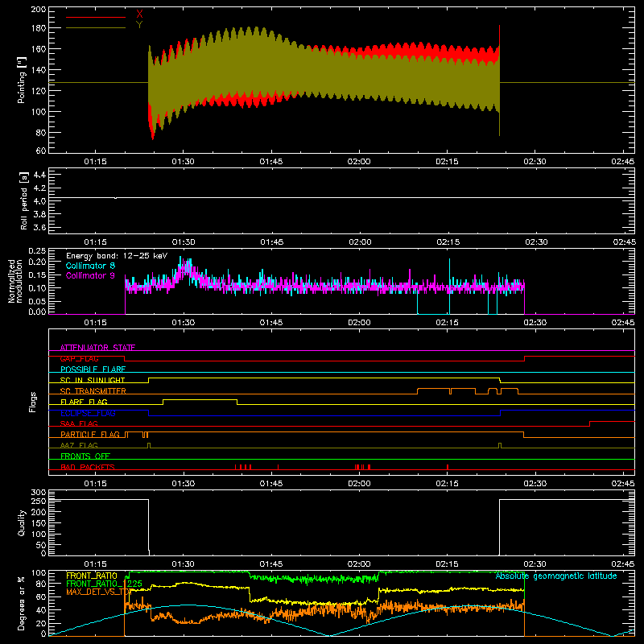Click the 'Y' legend label

tap(139, 25)
